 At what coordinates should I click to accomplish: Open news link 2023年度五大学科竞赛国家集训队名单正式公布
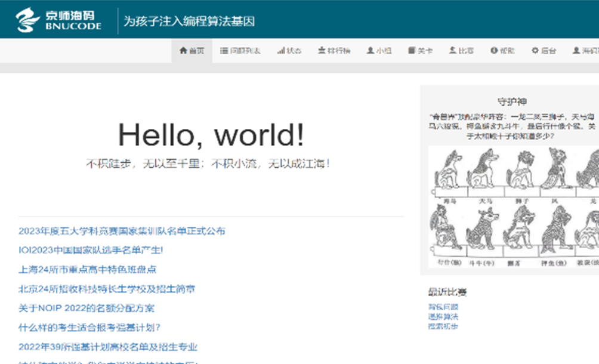click(122, 231)
